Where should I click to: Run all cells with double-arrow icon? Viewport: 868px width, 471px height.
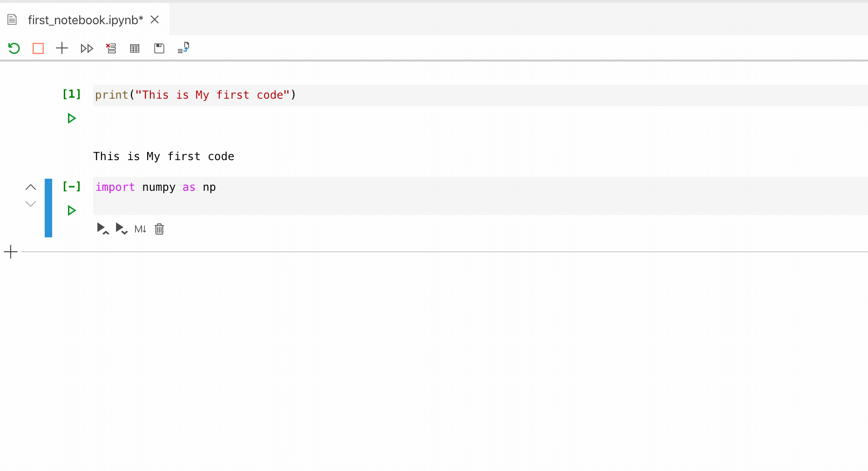point(87,48)
